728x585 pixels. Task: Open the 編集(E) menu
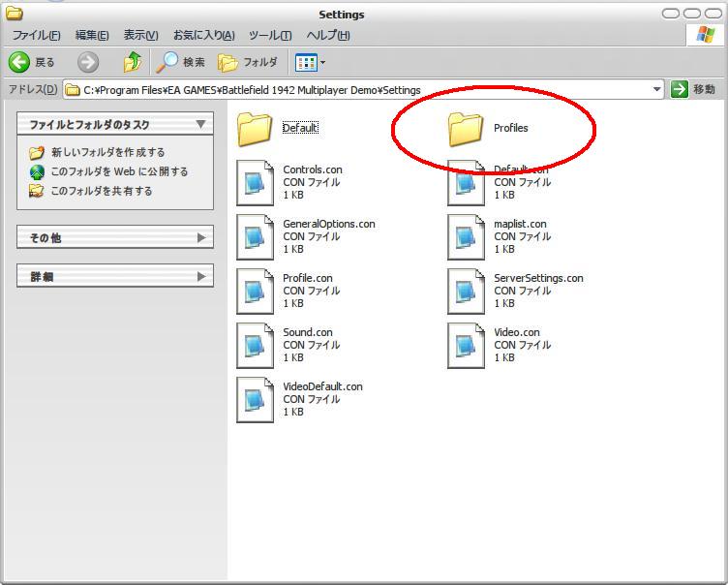pos(92,35)
